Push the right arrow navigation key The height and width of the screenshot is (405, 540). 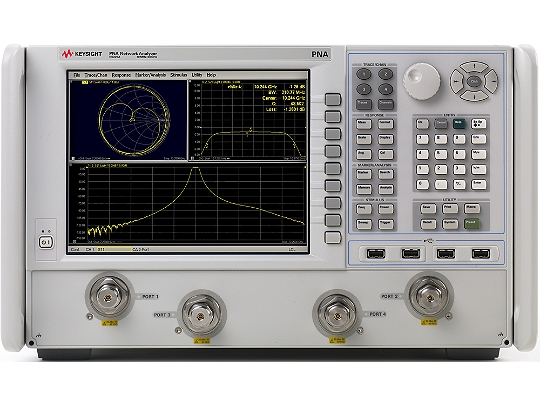point(492,82)
